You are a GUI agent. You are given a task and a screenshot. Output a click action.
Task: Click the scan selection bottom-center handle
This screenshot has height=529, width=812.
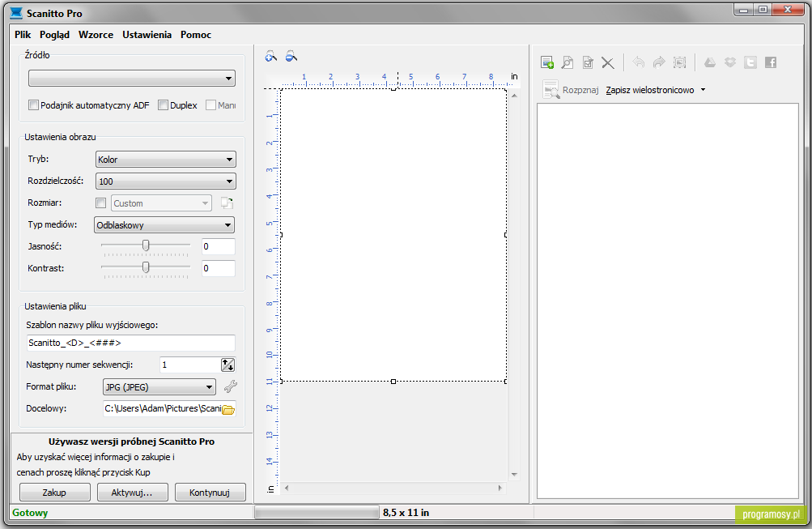[x=393, y=382]
